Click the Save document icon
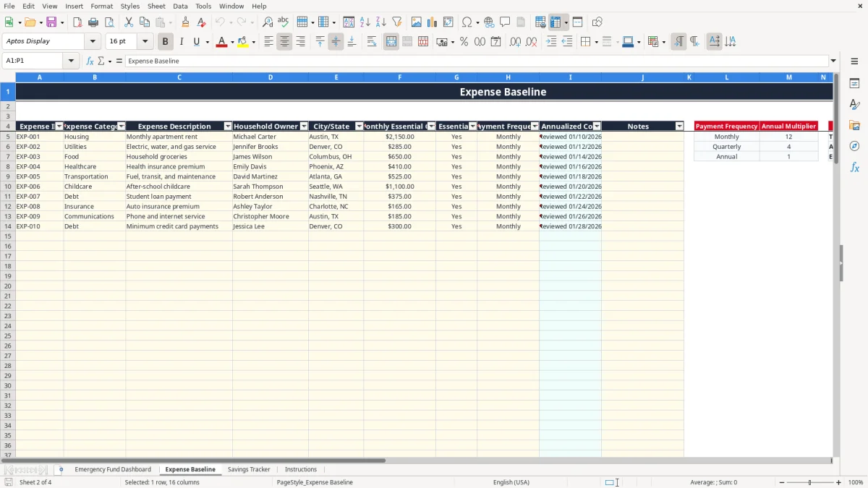 pyautogui.click(x=51, y=22)
